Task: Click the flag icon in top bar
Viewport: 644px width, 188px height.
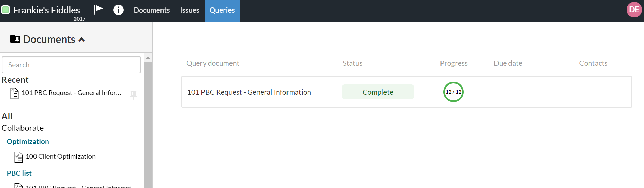Action: (98, 10)
